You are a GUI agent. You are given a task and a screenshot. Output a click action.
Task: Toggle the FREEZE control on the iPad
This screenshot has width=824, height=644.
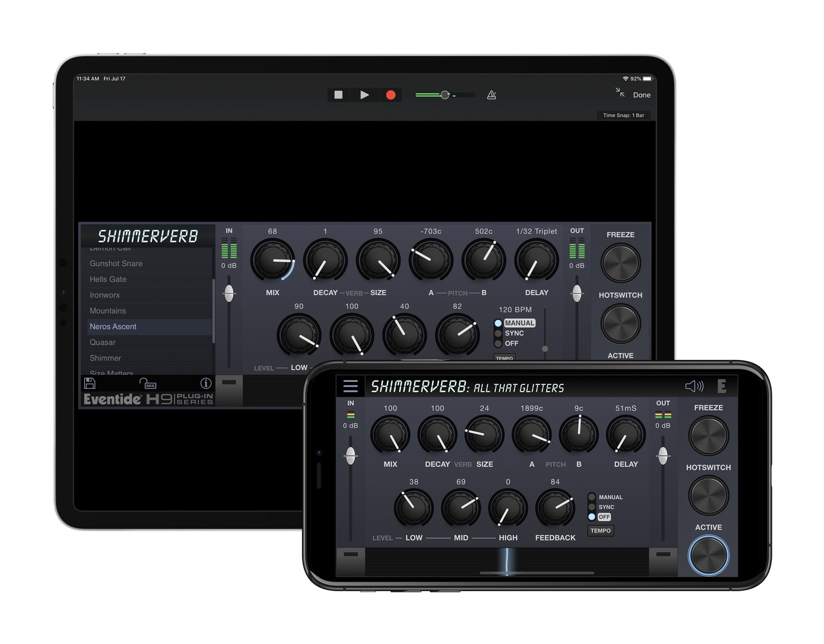[x=620, y=262]
